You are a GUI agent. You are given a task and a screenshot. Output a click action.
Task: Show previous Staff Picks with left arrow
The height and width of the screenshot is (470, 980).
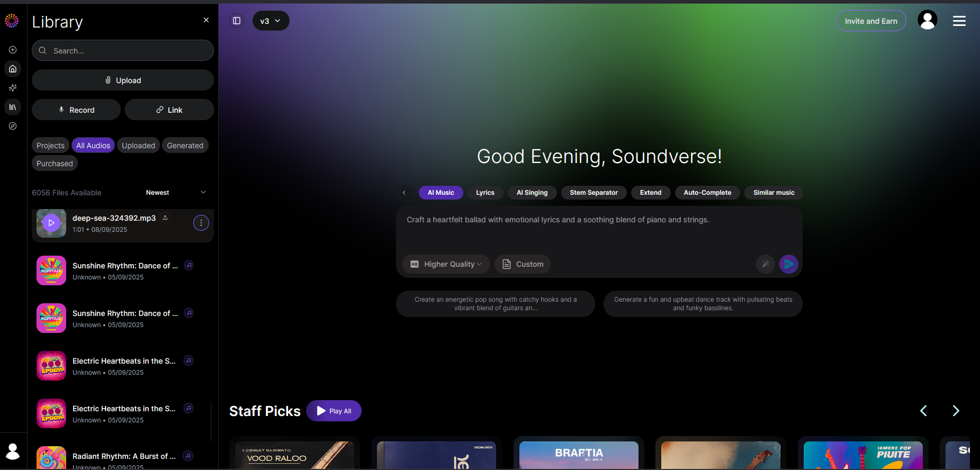click(923, 411)
